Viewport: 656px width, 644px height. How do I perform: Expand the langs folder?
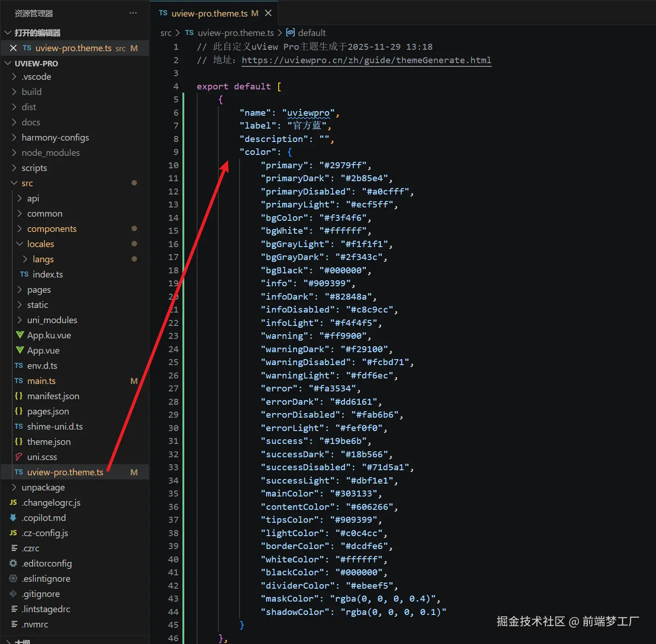click(x=75, y=259)
